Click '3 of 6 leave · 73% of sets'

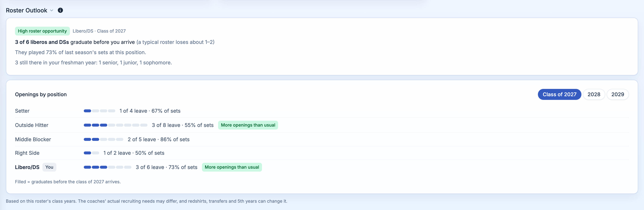tap(166, 167)
